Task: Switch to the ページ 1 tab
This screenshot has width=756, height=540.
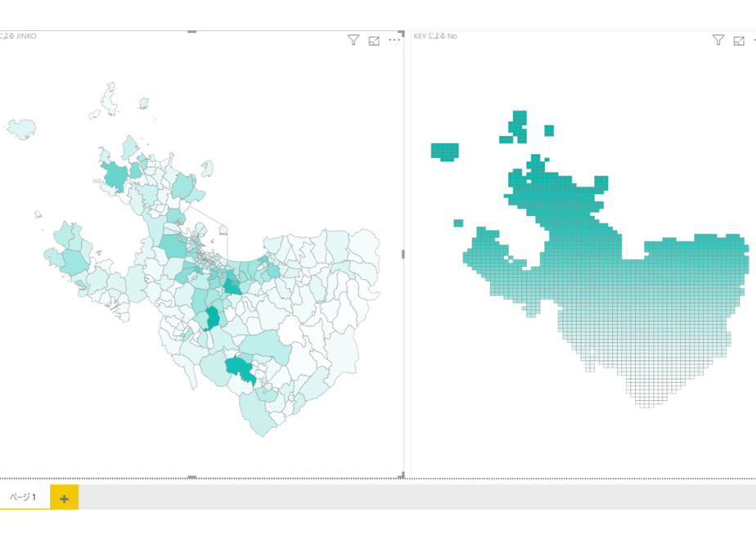Action: pos(23,497)
